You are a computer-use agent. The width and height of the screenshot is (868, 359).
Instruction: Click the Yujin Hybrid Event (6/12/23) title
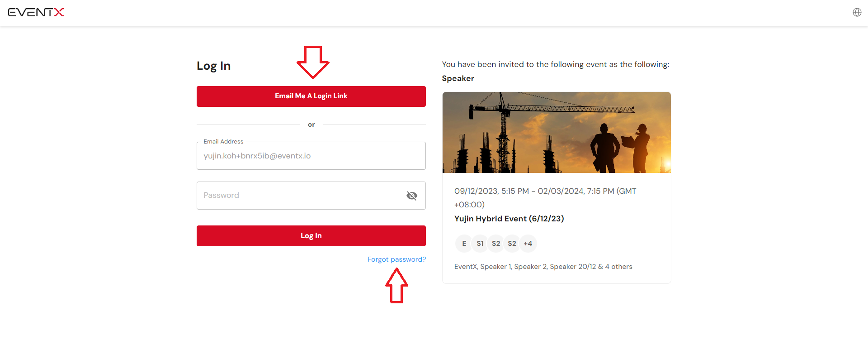509,219
